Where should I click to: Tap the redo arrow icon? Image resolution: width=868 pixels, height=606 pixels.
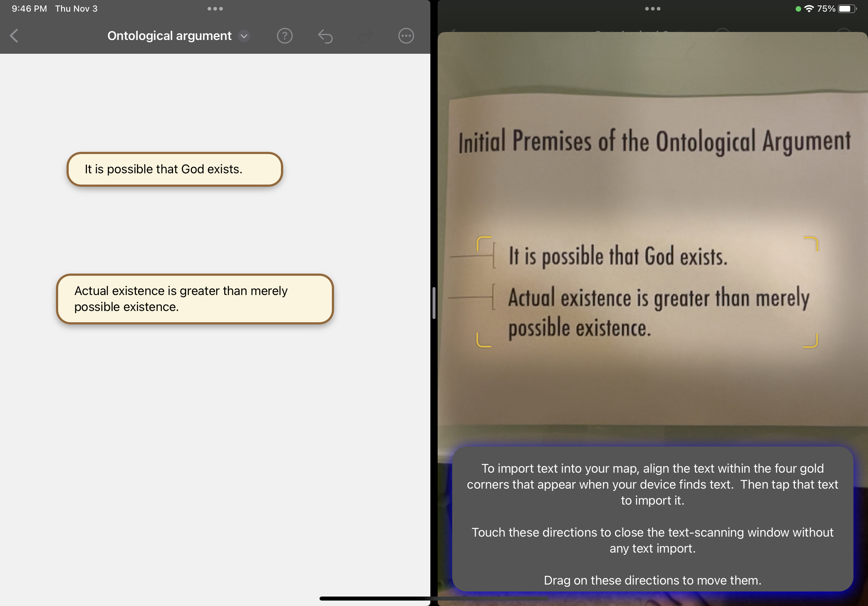[x=366, y=36]
